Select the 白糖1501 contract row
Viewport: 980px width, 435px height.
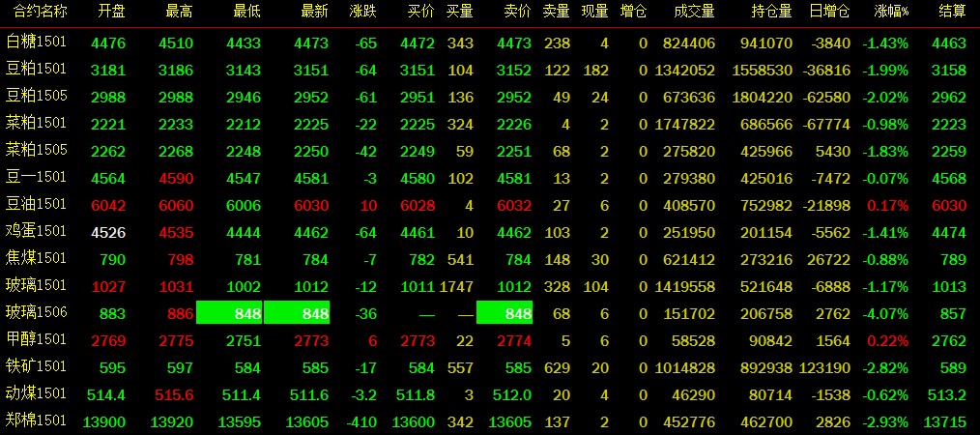(x=490, y=43)
